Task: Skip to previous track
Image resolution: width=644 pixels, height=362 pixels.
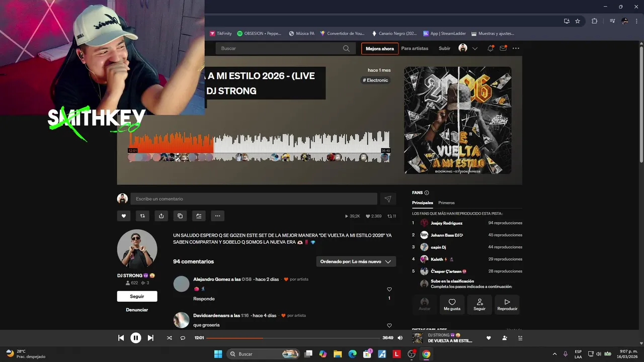Action: pos(121,338)
